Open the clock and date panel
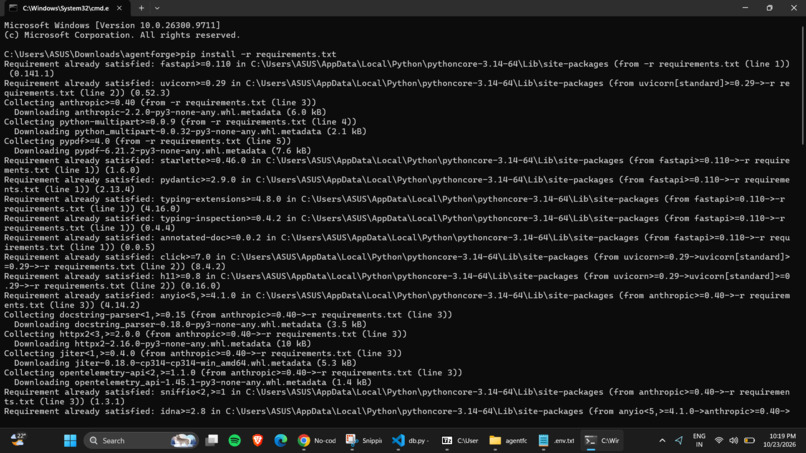 click(779, 441)
